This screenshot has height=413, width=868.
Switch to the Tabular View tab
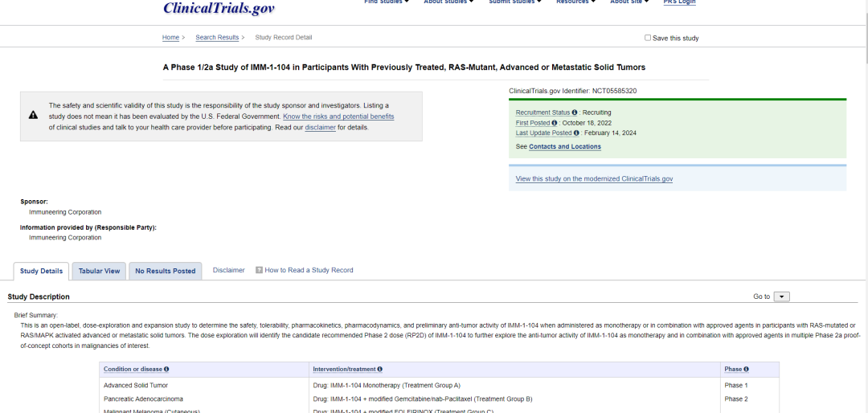99,272
